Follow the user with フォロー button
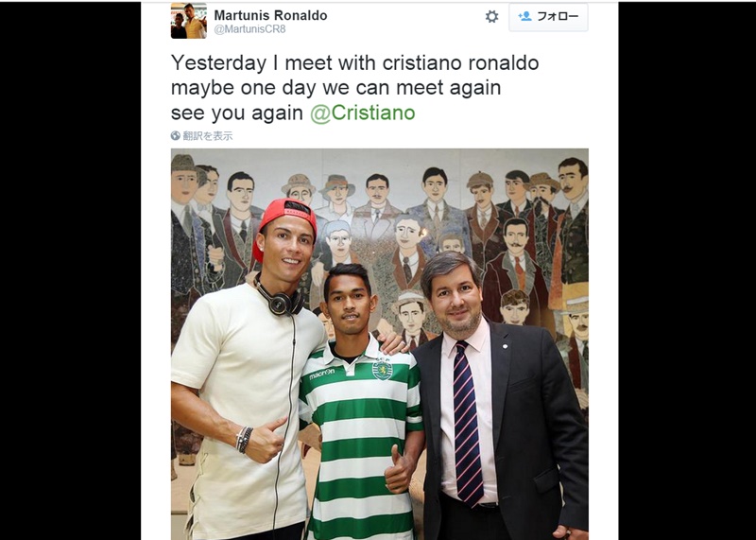 point(548,17)
